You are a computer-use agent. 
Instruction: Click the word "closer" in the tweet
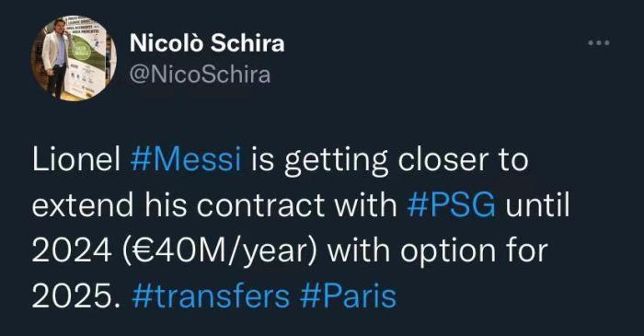click(443, 159)
